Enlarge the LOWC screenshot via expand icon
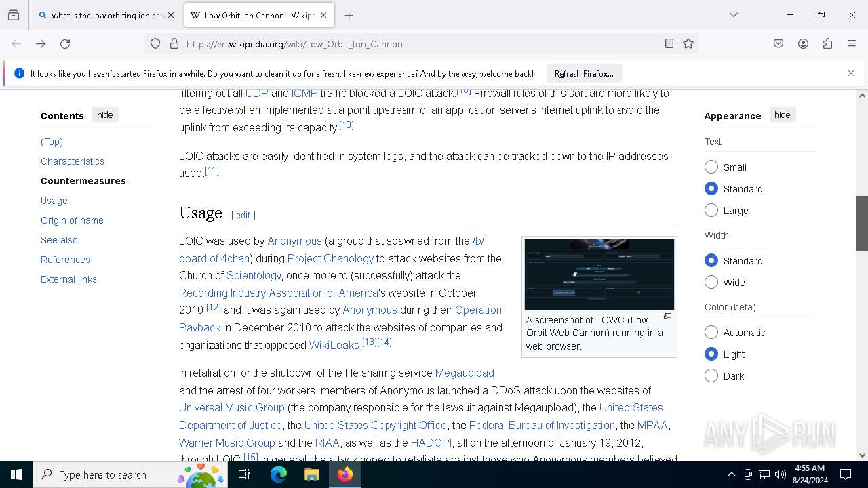Viewport: 868px width, 488px height. coord(667,316)
